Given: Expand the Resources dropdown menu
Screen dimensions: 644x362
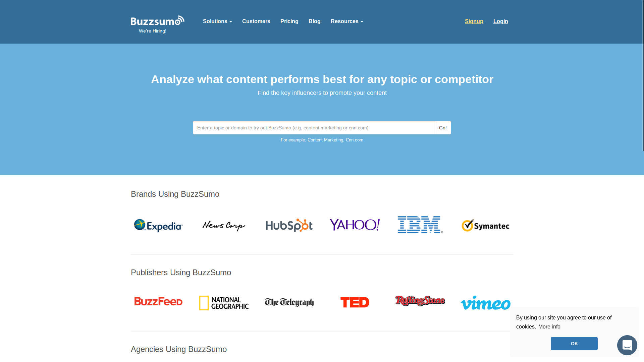Looking at the screenshot, I should coord(347,21).
